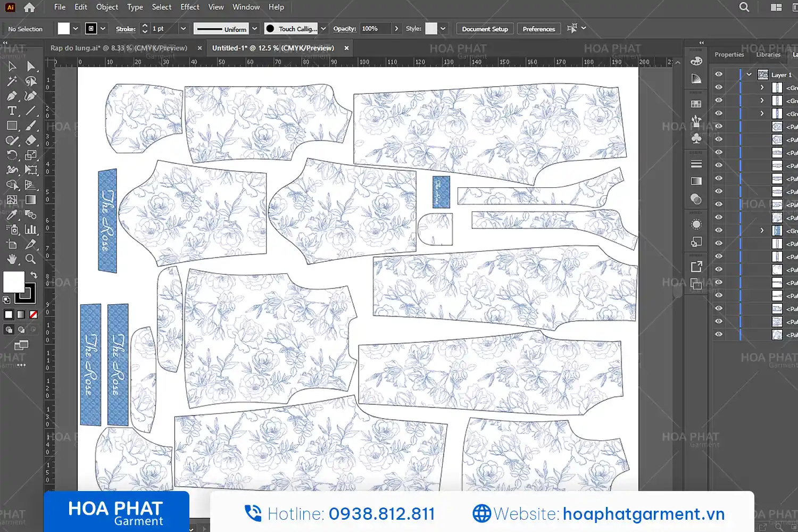The height and width of the screenshot is (532, 798).
Task: Select the Zoom magnifier tool
Action: [x=31, y=260]
